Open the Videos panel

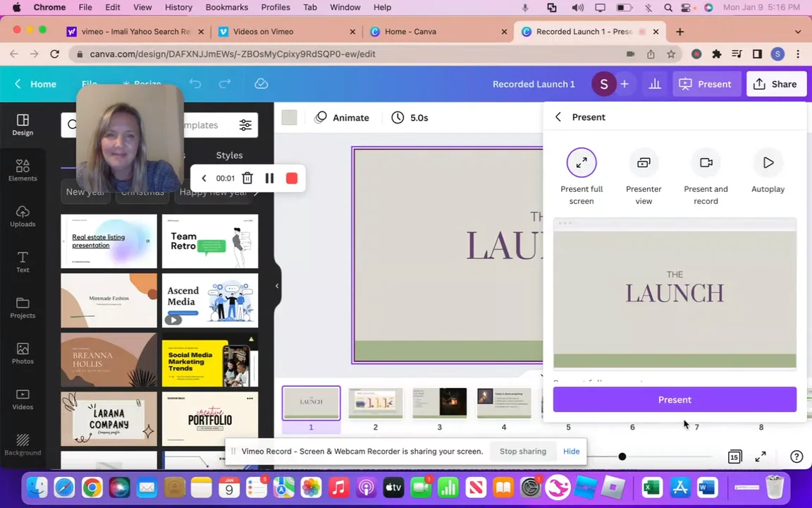23,399
